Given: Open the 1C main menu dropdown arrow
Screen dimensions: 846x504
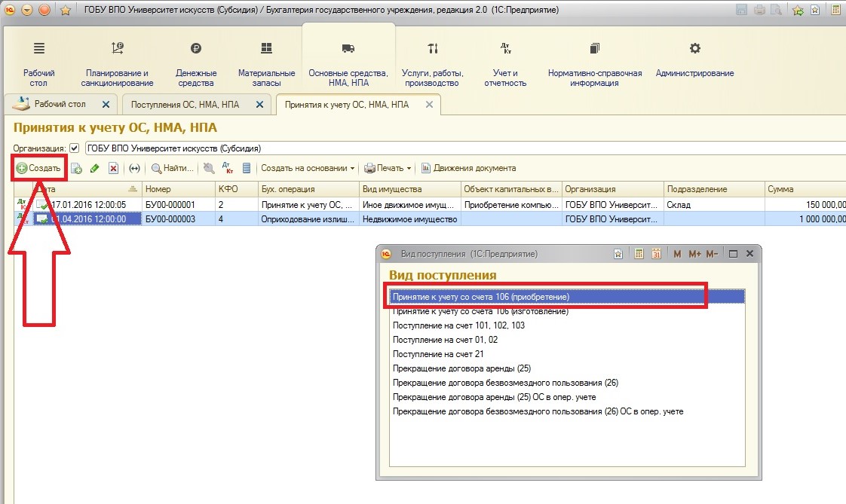Looking at the screenshot, I should pyautogui.click(x=27, y=10).
